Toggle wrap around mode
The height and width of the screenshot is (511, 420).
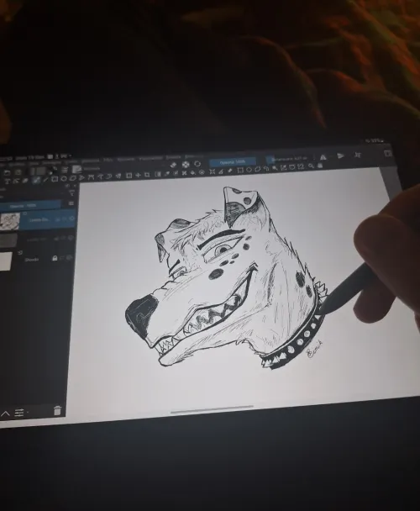click(358, 155)
